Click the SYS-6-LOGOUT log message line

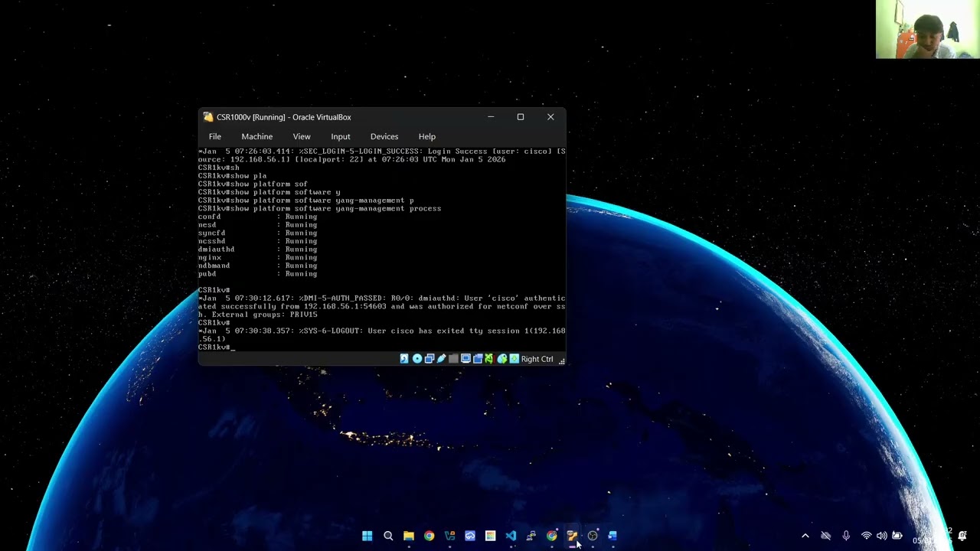pos(381,334)
